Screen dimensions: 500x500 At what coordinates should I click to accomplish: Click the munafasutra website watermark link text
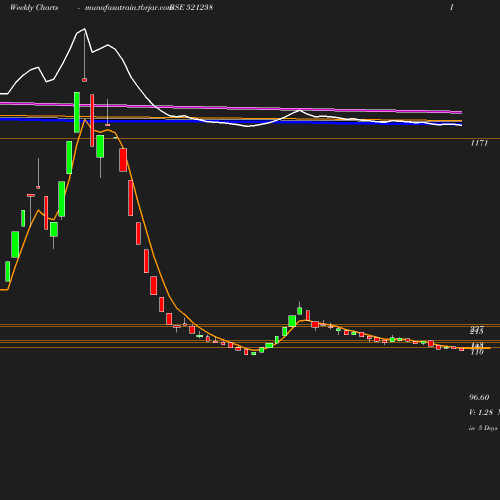pyautogui.click(x=128, y=7)
